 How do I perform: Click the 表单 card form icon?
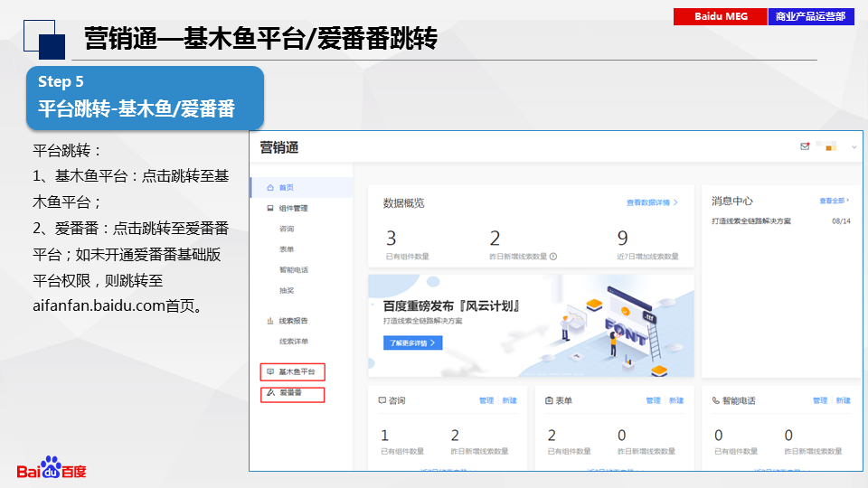tap(549, 400)
